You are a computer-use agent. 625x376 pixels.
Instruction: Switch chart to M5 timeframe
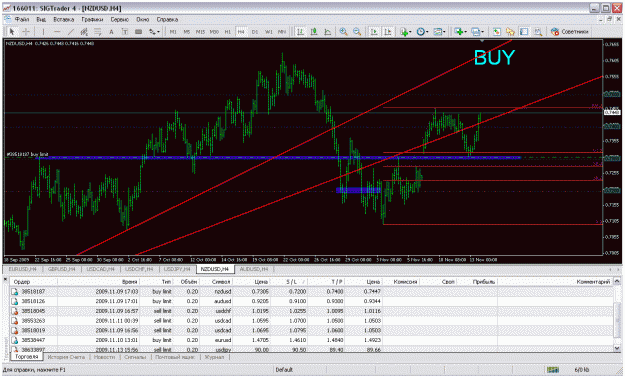point(187,31)
